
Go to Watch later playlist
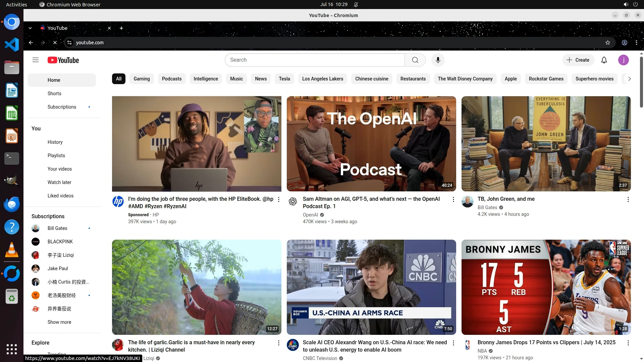[x=59, y=182]
